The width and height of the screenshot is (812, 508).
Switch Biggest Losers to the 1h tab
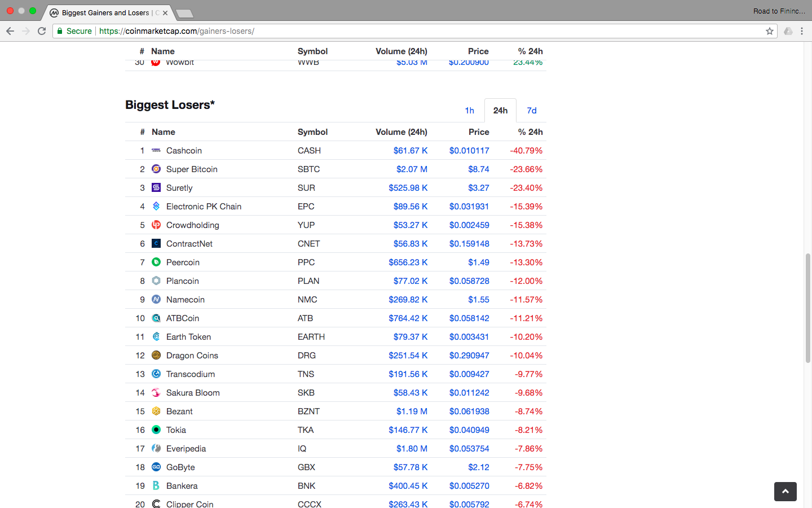tap(470, 111)
